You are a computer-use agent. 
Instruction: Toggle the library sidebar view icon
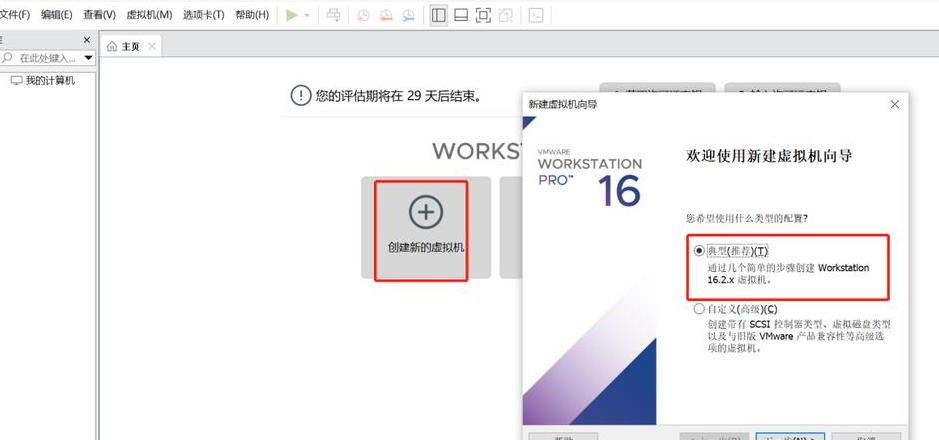[x=439, y=16]
